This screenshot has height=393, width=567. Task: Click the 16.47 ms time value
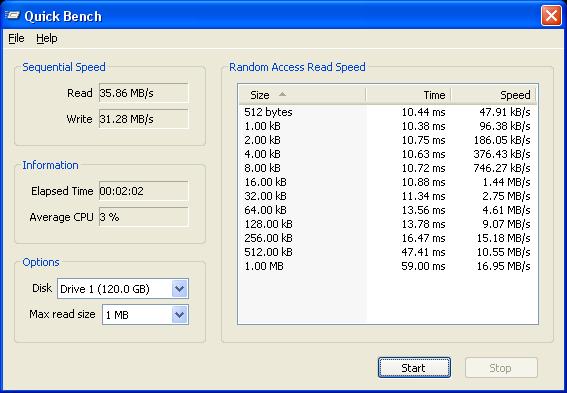tap(423, 238)
